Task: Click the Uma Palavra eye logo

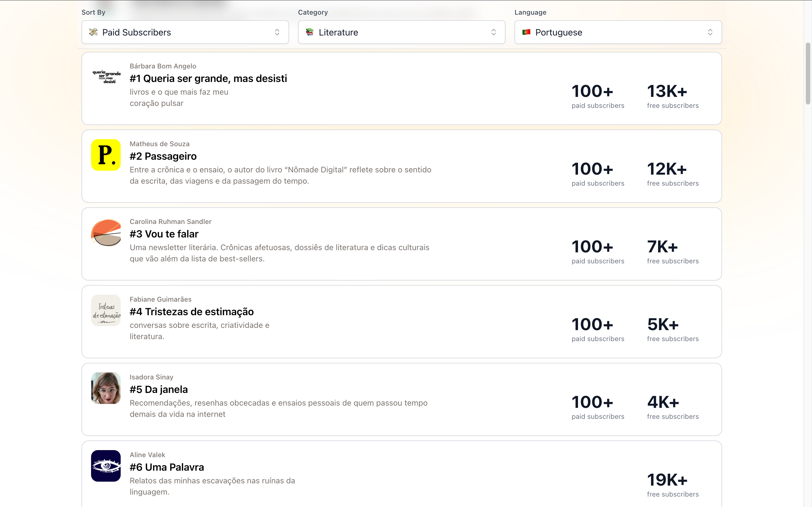Action: point(106,466)
